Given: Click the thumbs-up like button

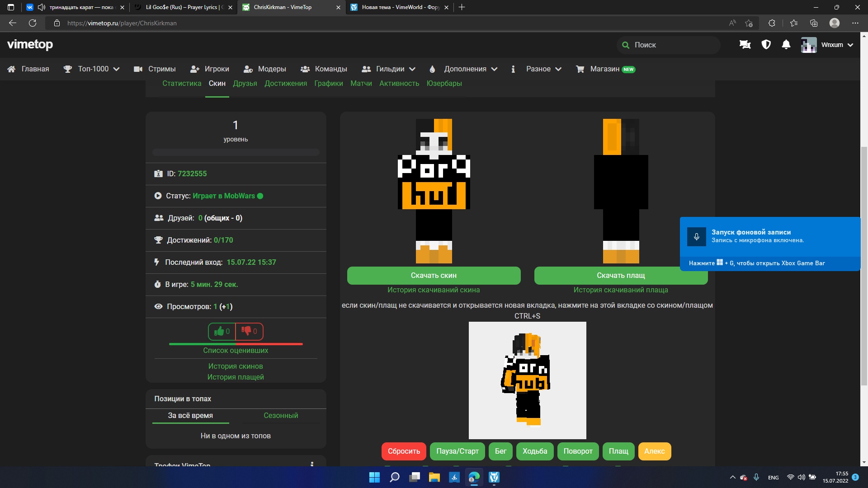Looking at the screenshot, I should [222, 331].
